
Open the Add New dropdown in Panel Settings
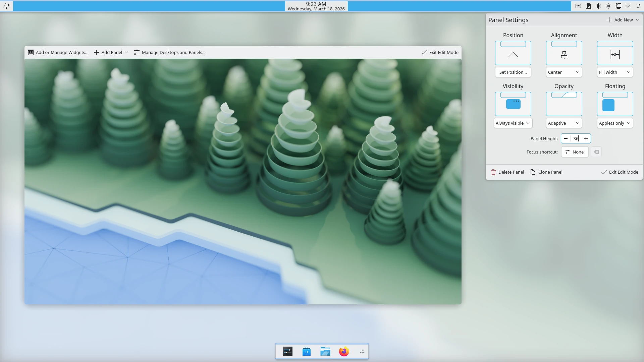[623, 20]
